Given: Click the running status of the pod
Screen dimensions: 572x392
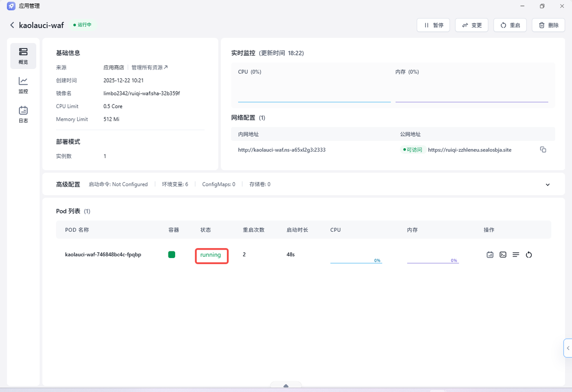Looking at the screenshot, I should tap(210, 255).
